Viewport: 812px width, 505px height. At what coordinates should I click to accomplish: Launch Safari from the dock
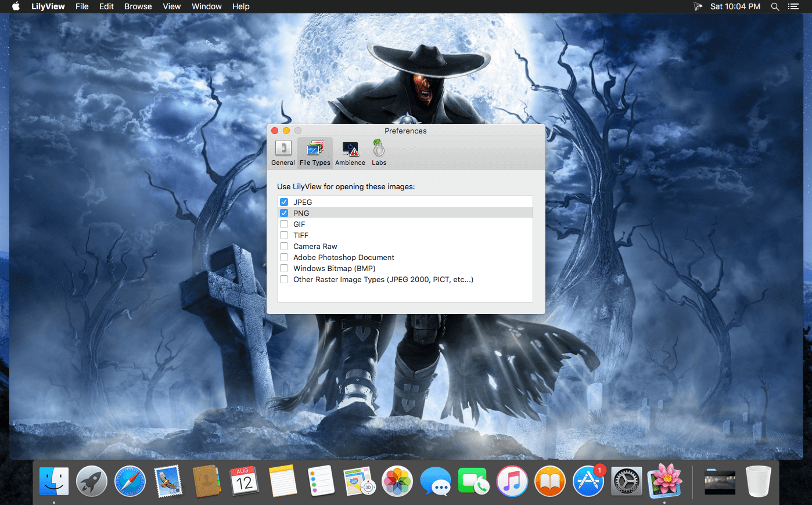tap(130, 481)
